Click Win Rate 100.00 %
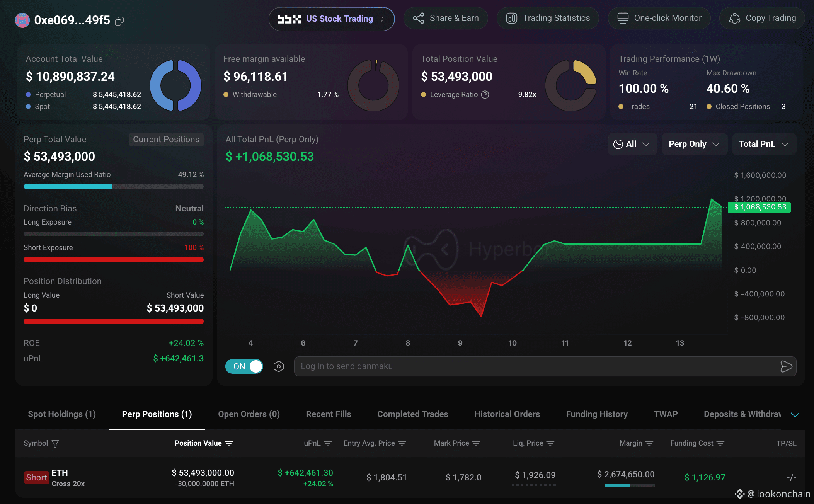The image size is (814, 504). pyautogui.click(x=644, y=89)
